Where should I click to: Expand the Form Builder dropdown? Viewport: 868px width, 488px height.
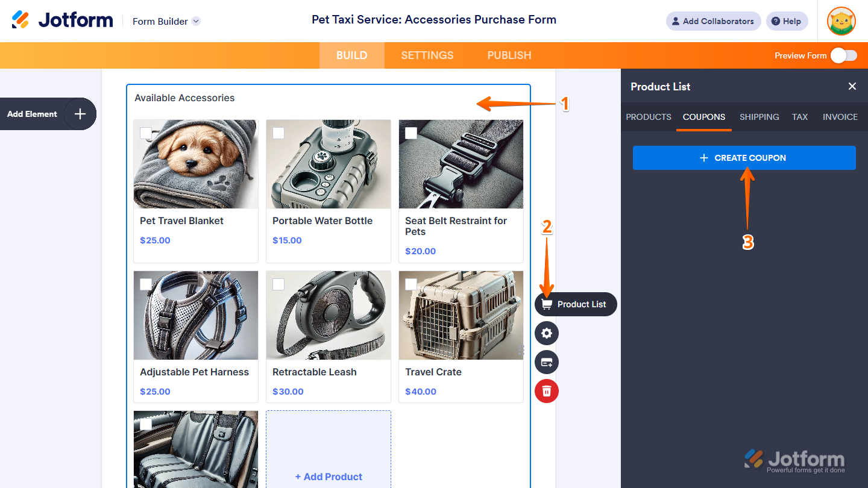click(x=196, y=21)
